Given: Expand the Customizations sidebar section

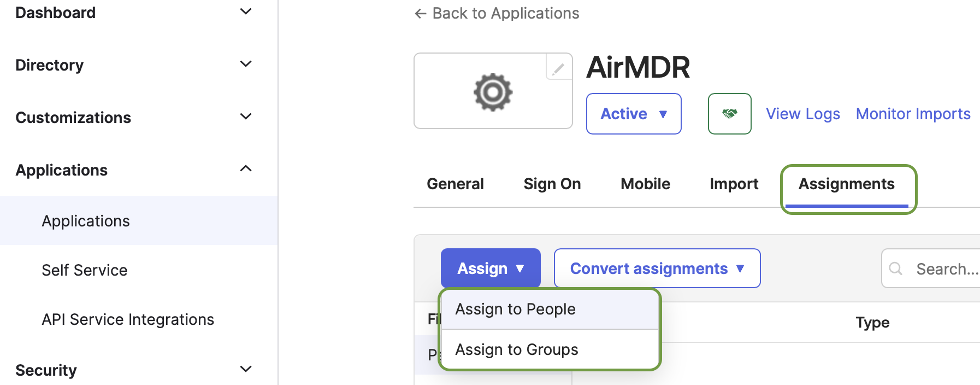Looking at the screenshot, I should 246,117.
